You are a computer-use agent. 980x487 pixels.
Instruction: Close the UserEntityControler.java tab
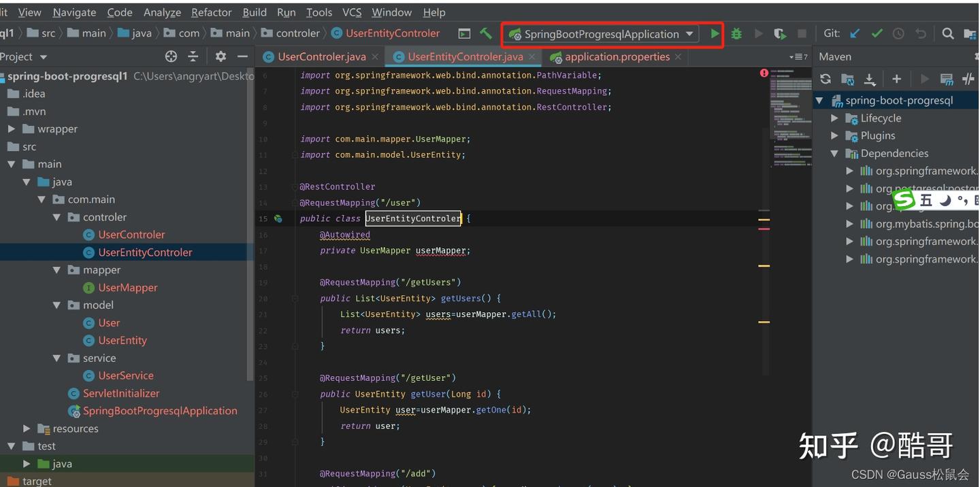pyautogui.click(x=532, y=57)
